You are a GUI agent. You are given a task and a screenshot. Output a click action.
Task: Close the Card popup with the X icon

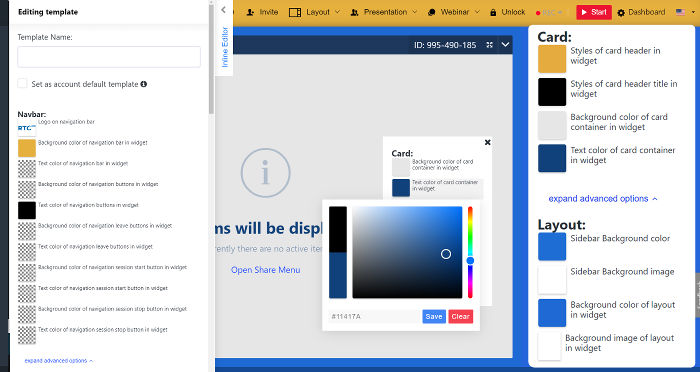click(488, 142)
